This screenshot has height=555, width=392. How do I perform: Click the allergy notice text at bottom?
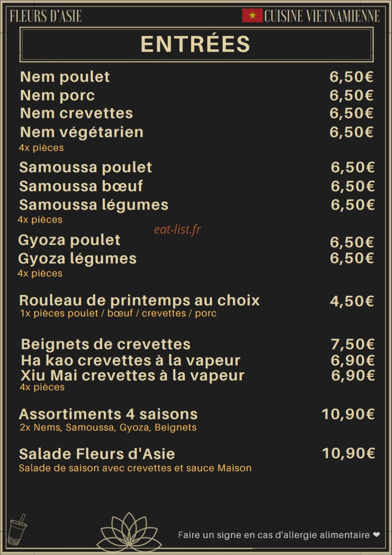coord(274,535)
